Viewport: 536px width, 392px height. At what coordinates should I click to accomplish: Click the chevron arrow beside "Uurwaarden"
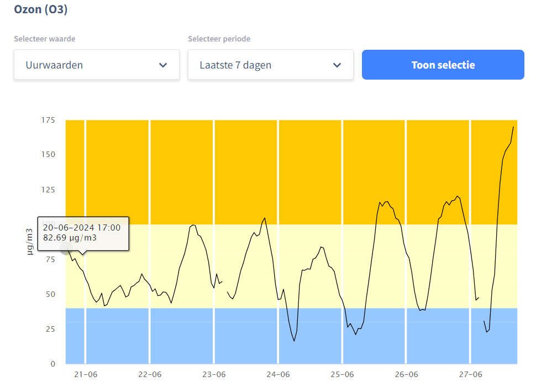pos(163,65)
